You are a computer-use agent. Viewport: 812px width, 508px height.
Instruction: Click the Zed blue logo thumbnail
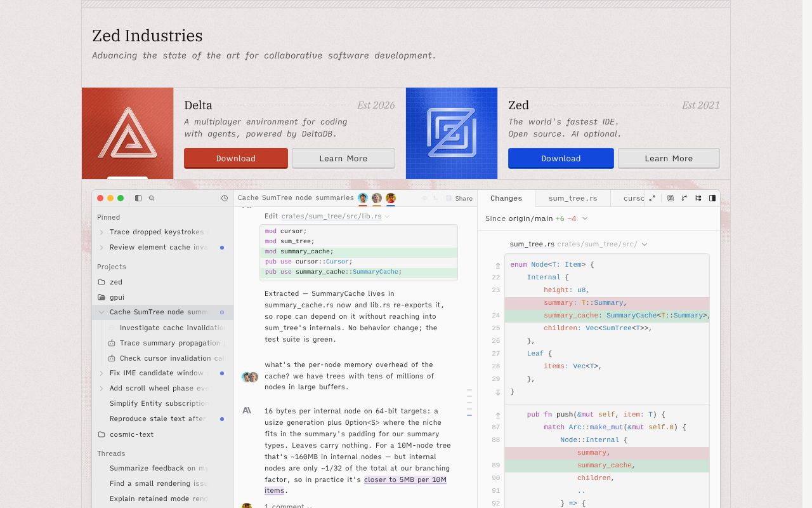452,133
